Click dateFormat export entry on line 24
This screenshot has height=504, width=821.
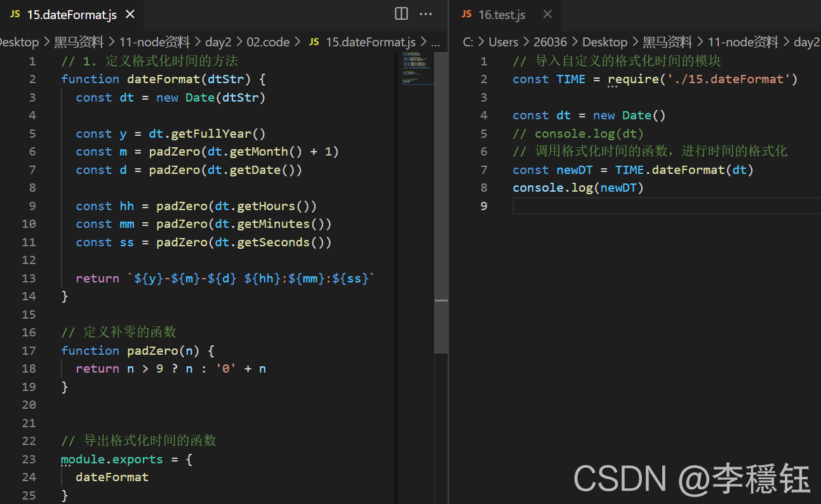coord(112,477)
